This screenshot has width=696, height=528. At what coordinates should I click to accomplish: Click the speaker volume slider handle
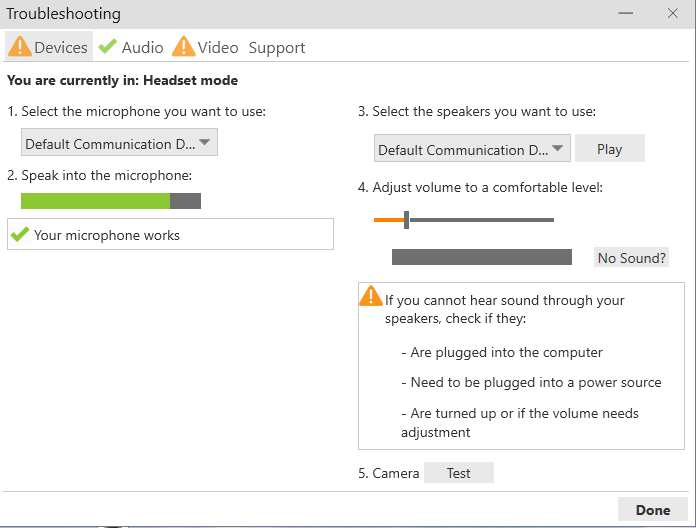click(x=406, y=220)
